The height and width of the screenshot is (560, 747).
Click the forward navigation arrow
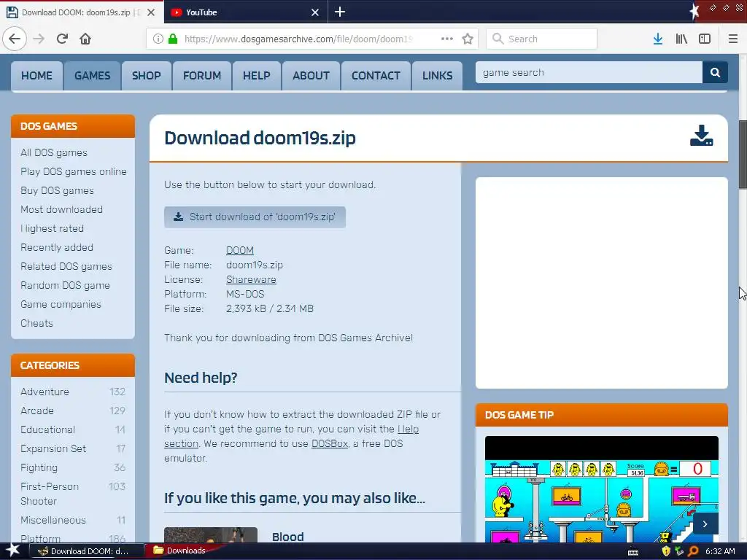(x=39, y=39)
